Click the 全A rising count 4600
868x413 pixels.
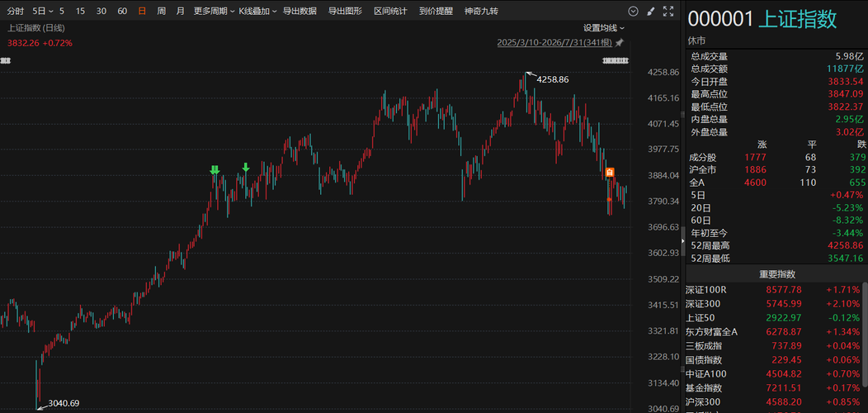tap(757, 182)
